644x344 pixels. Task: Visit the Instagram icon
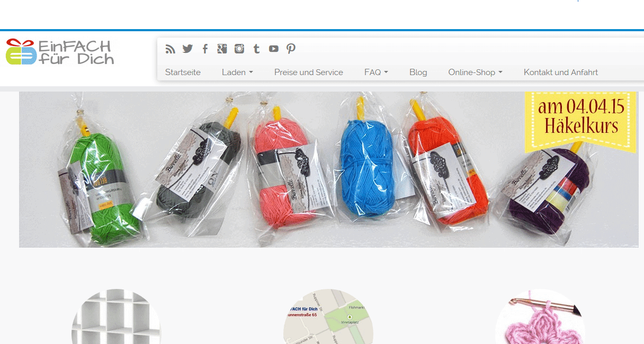tap(239, 49)
